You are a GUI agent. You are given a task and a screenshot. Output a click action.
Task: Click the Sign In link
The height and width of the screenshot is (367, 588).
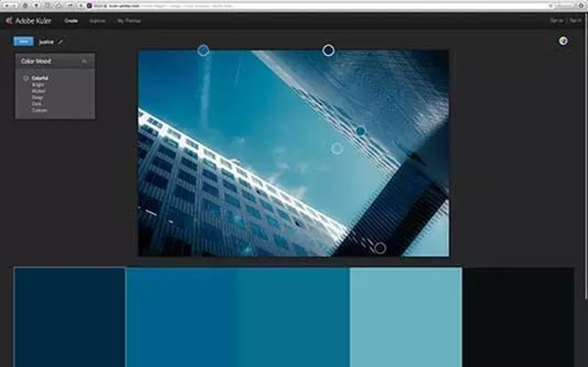pos(575,21)
